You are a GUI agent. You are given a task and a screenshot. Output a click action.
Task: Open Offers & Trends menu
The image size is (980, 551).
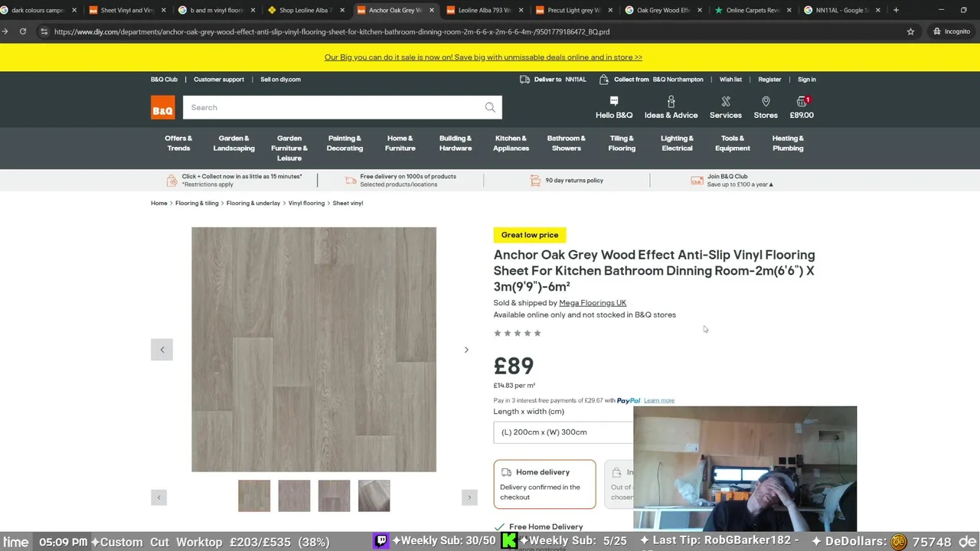point(178,143)
